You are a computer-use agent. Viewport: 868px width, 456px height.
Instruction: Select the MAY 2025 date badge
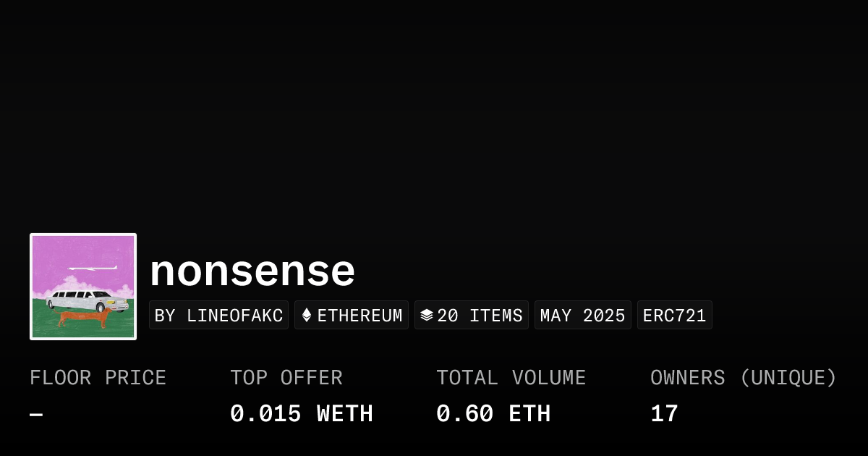click(x=582, y=316)
